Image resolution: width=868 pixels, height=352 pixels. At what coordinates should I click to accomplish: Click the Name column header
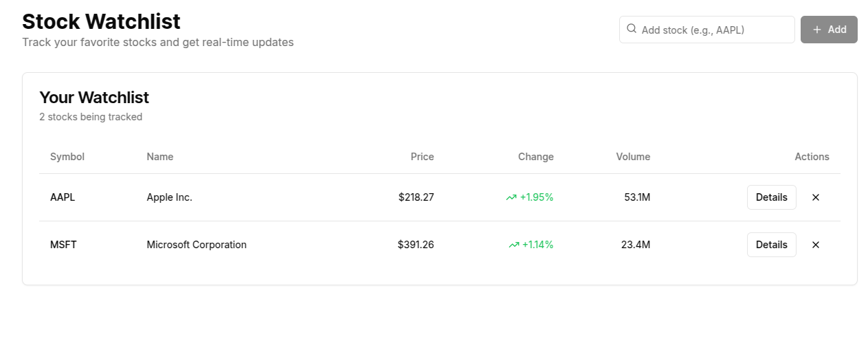(160, 157)
